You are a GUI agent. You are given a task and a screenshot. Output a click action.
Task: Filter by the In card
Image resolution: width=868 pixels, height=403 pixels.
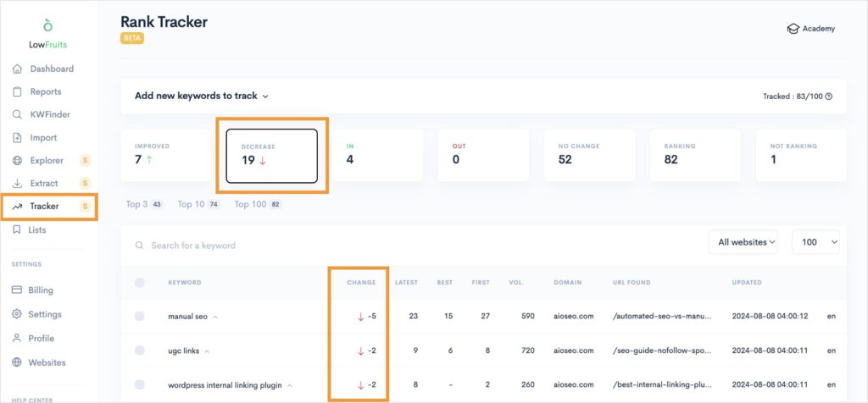(x=377, y=155)
